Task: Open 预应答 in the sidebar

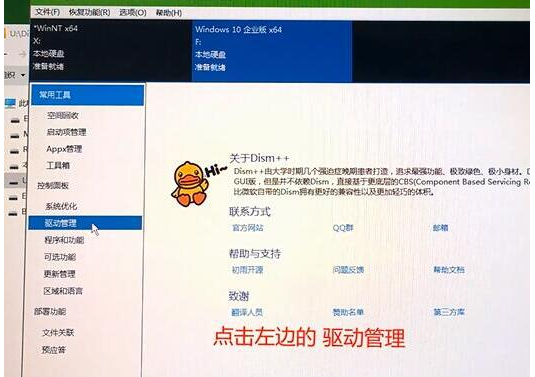Action: 54,350
